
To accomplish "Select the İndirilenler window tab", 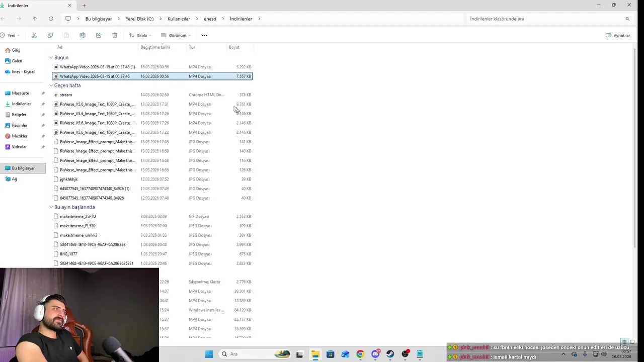I will click(38, 6).
